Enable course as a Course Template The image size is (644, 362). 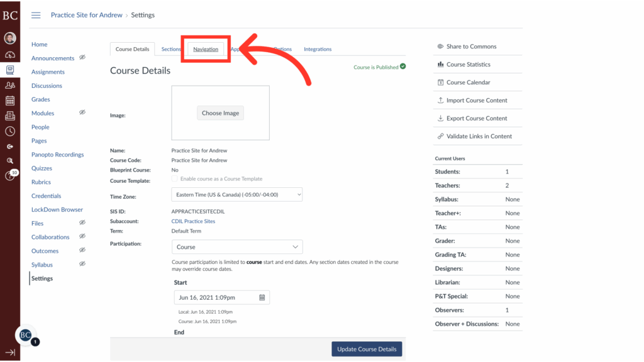pos(174,178)
